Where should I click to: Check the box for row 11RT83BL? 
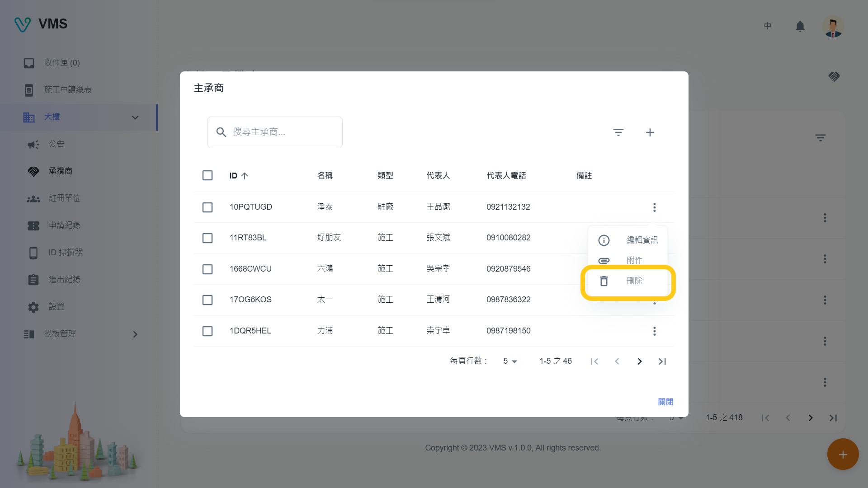tap(208, 238)
